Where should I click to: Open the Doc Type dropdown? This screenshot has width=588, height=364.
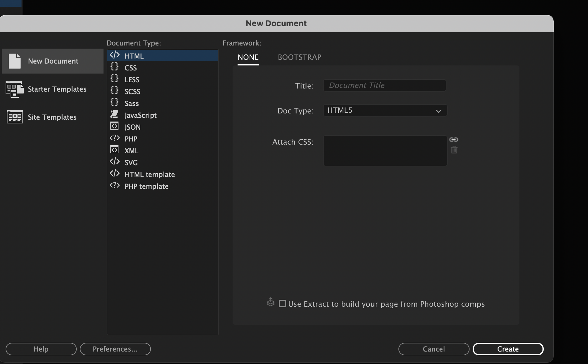coord(385,110)
